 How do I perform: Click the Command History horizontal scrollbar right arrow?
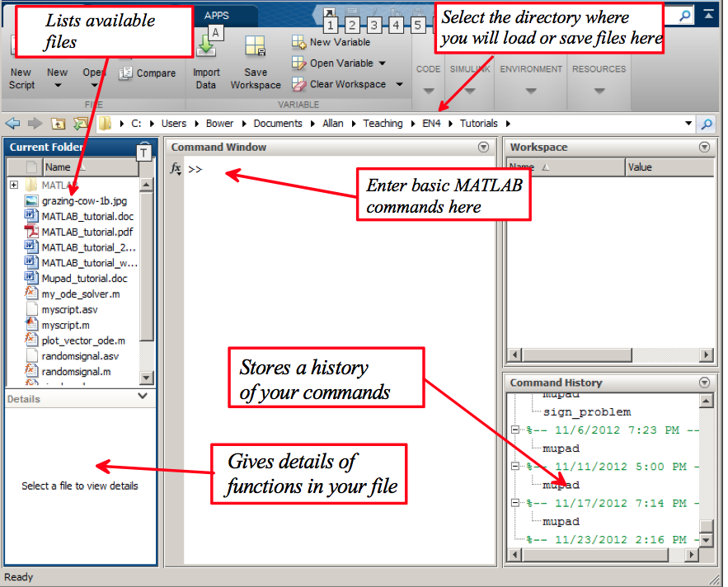(x=692, y=555)
